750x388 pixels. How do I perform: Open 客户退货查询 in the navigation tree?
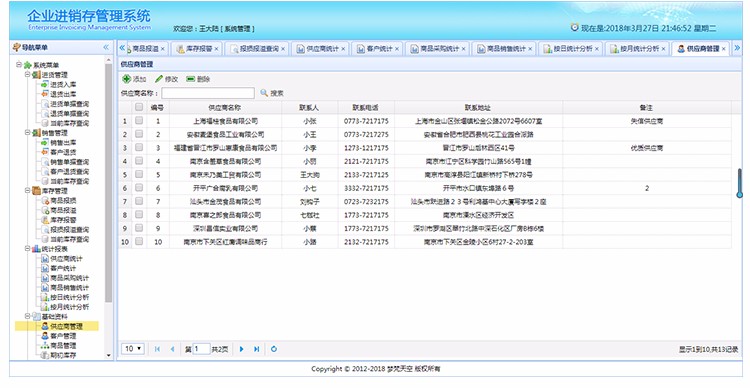[x=69, y=172]
